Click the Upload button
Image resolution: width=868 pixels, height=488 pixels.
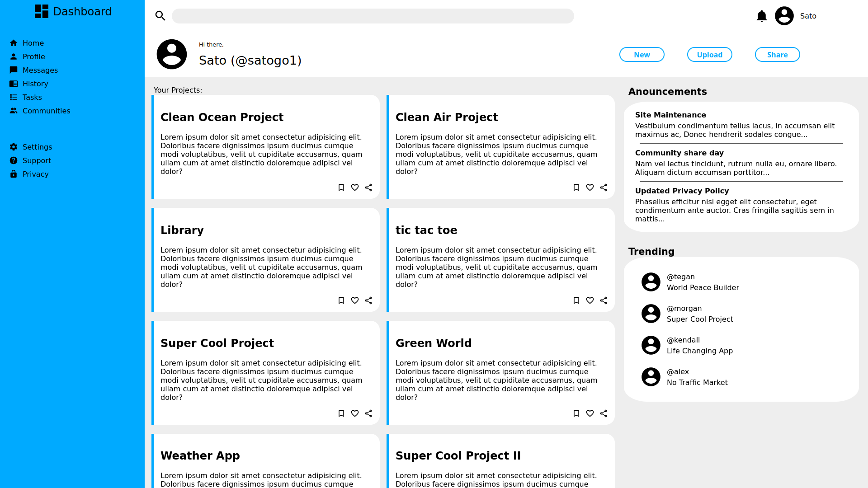tap(710, 55)
